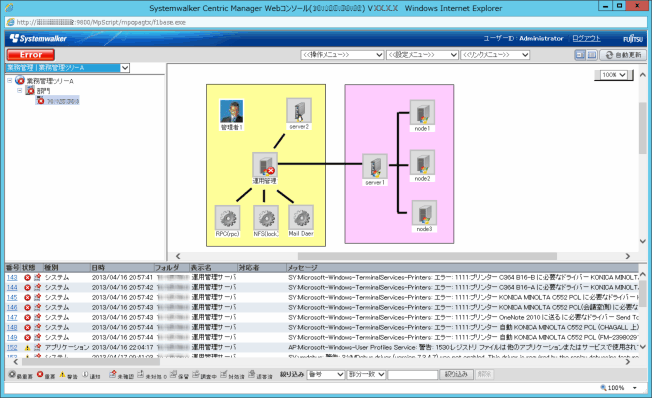Sort by the 番号 column header

(13, 267)
